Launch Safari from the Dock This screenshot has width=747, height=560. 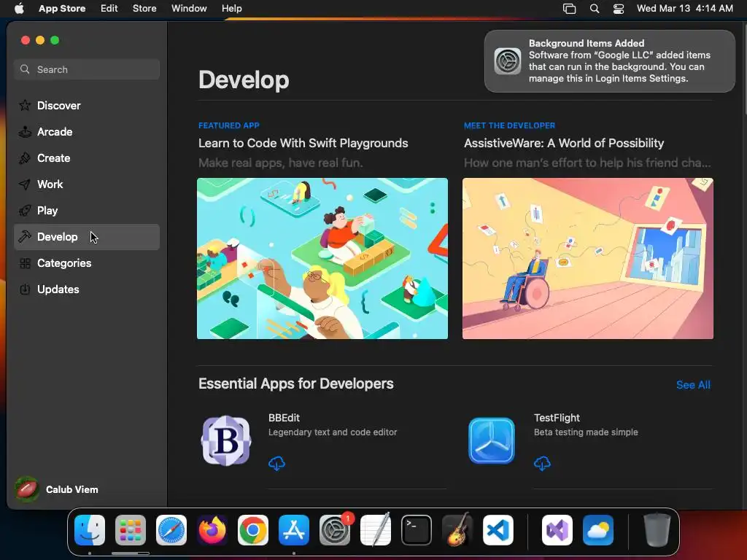[171, 530]
